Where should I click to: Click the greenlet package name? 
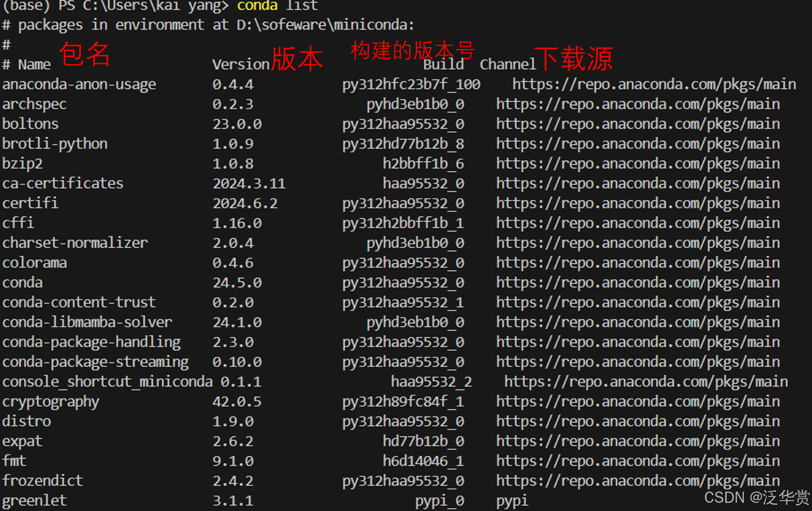34,501
